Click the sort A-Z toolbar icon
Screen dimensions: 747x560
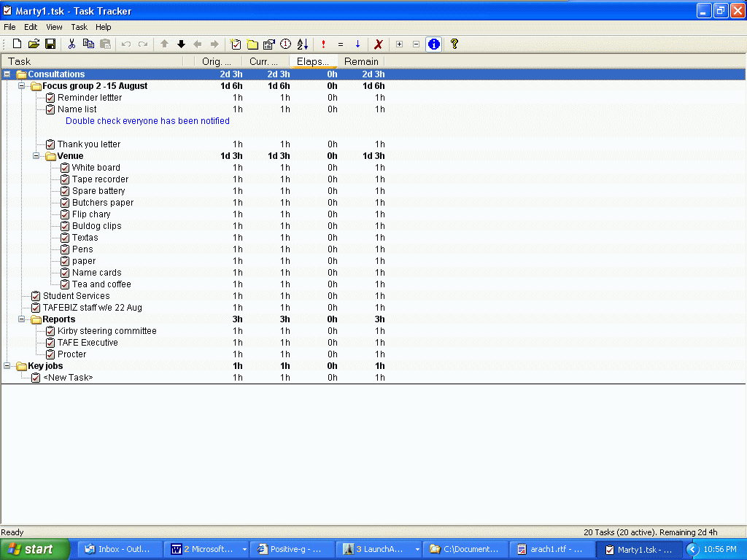click(303, 44)
